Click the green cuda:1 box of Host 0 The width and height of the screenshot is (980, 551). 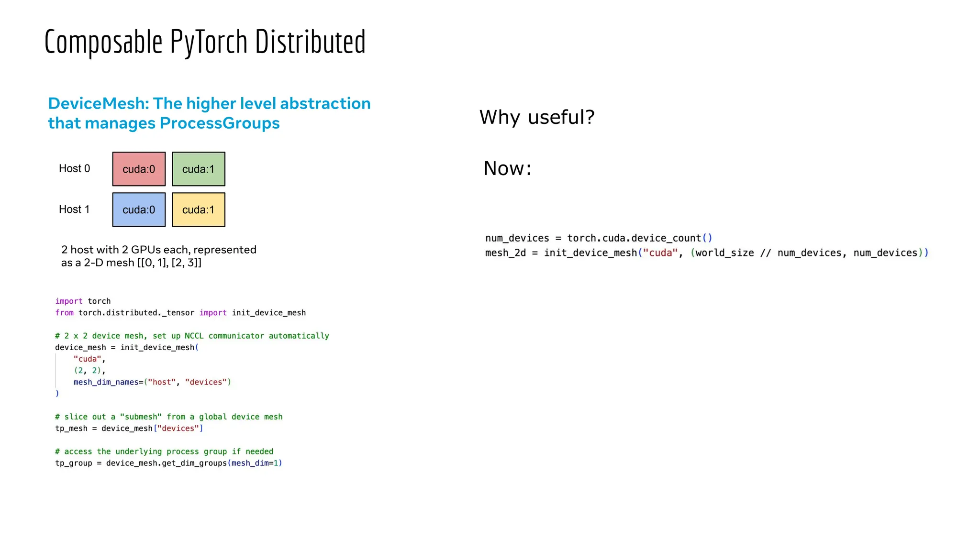click(x=199, y=169)
